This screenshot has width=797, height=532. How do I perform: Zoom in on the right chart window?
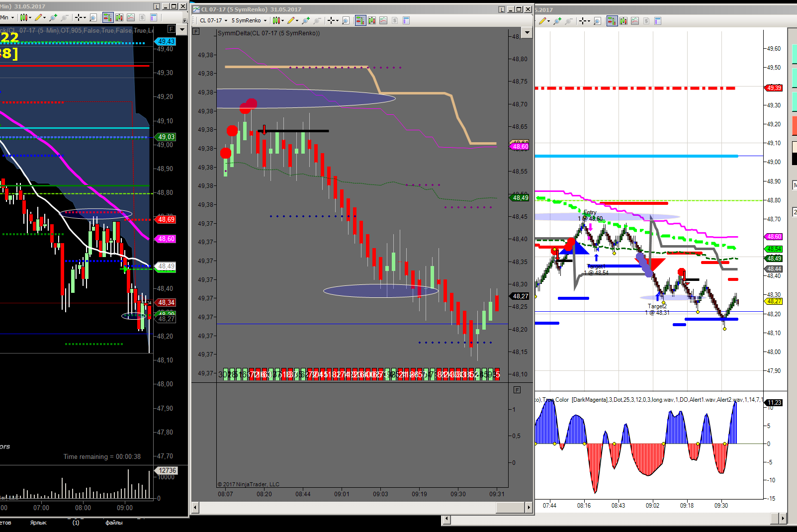tap(557, 21)
